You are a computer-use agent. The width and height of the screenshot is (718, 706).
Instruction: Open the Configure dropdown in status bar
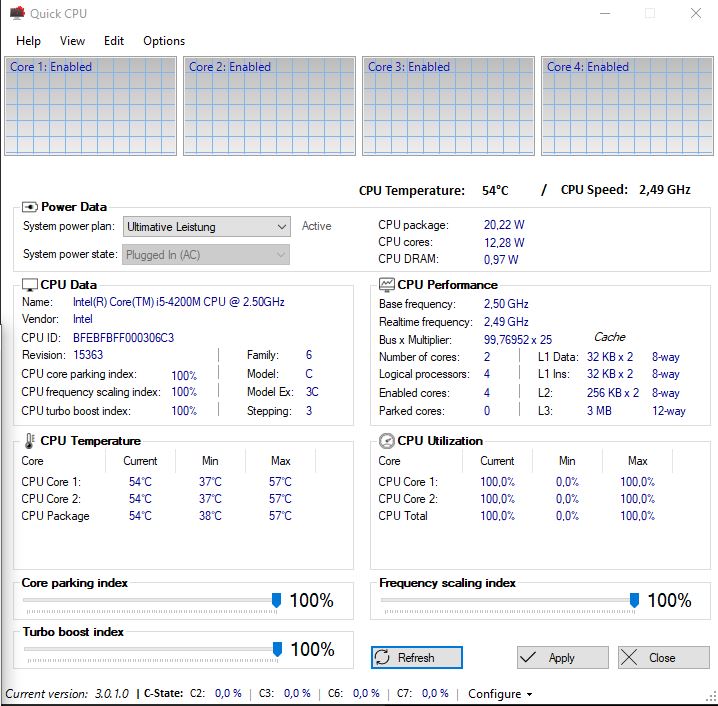tap(500, 694)
